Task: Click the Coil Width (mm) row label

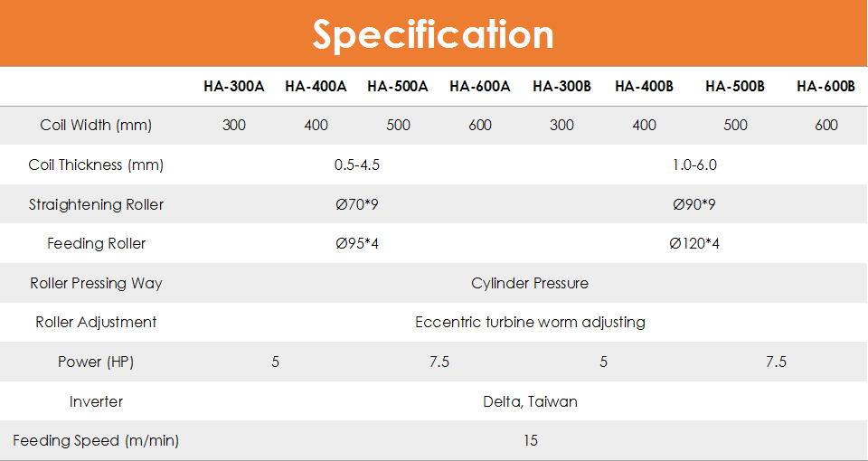Action: click(x=96, y=125)
